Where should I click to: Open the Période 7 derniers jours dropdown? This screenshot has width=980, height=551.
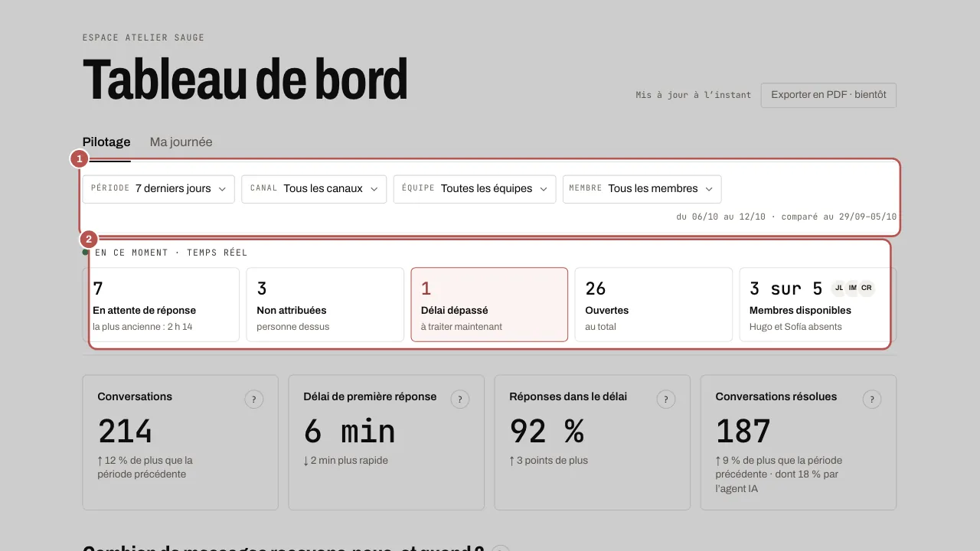(x=158, y=188)
